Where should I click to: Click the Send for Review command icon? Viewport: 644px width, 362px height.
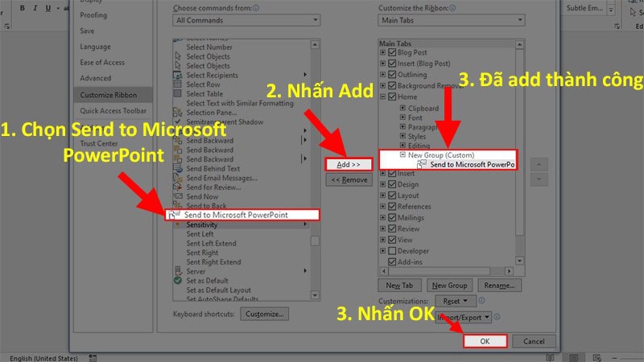[x=177, y=187]
